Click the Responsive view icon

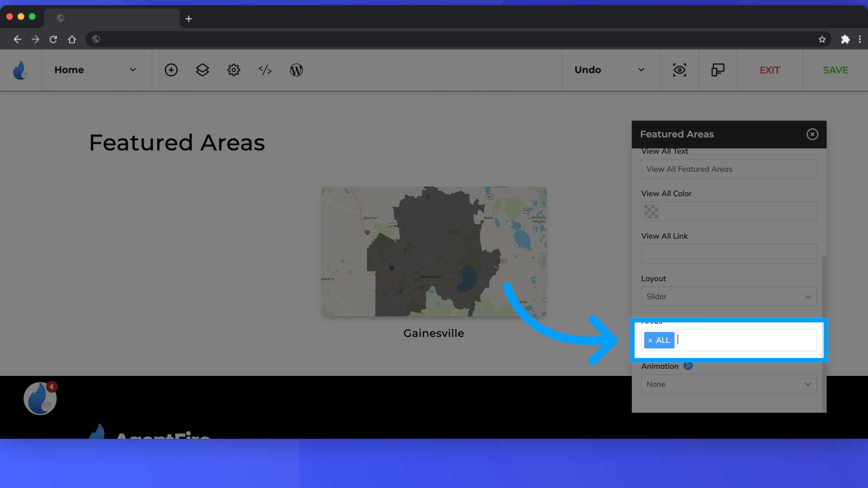coord(718,70)
